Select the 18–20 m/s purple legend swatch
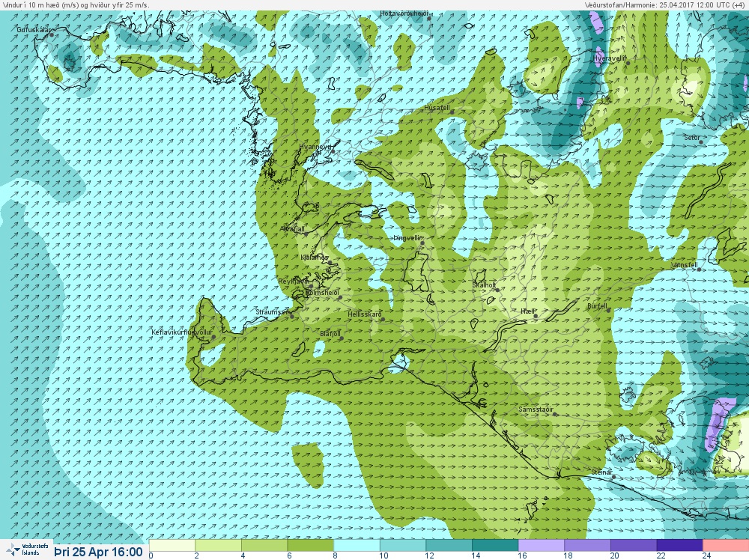 [x=587, y=545]
